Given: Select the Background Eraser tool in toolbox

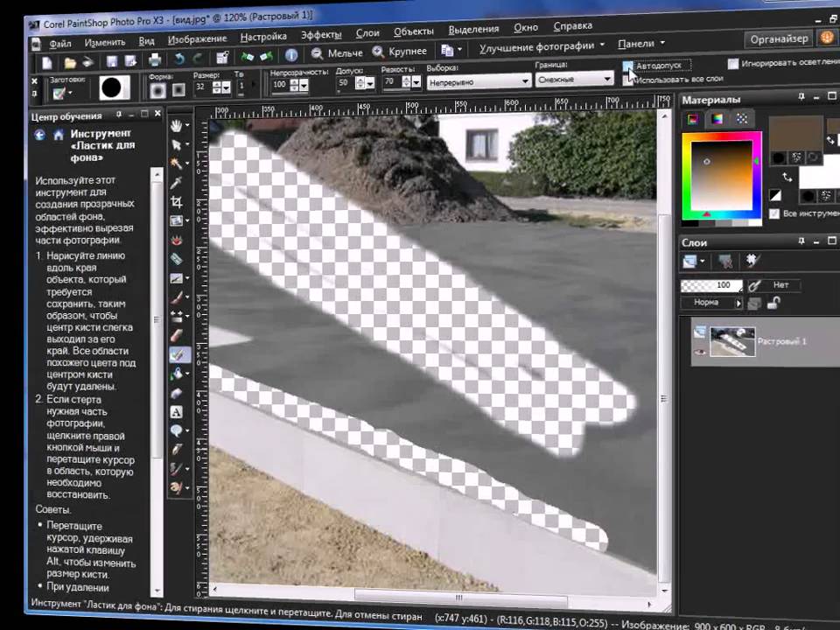Looking at the screenshot, I should (178, 354).
